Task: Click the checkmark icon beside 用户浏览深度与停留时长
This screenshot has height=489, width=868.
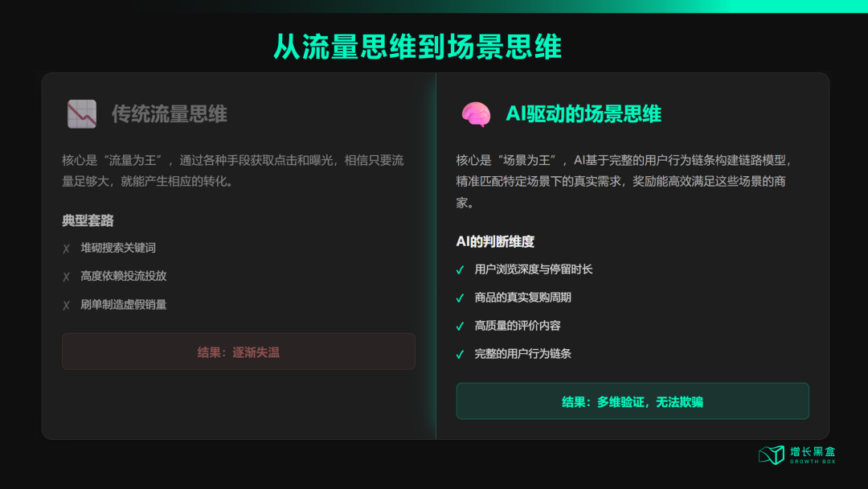Action: pyautogui.click(x=460, y=269)
